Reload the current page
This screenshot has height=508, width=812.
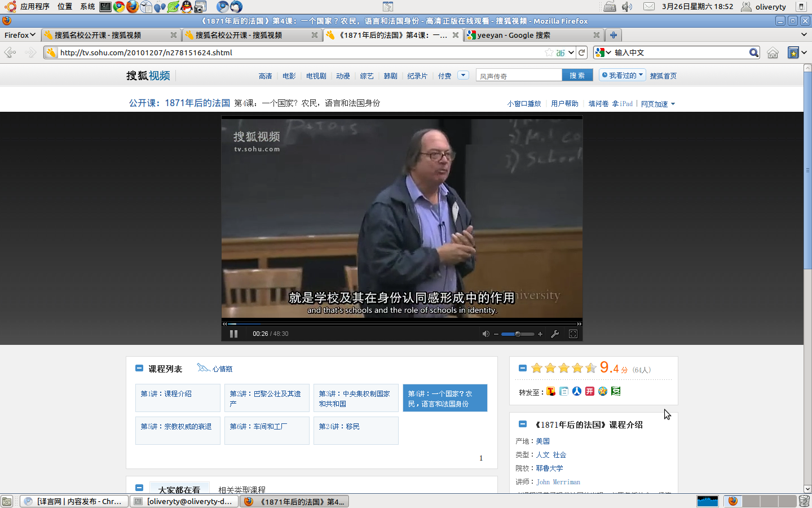click(582, 52)
